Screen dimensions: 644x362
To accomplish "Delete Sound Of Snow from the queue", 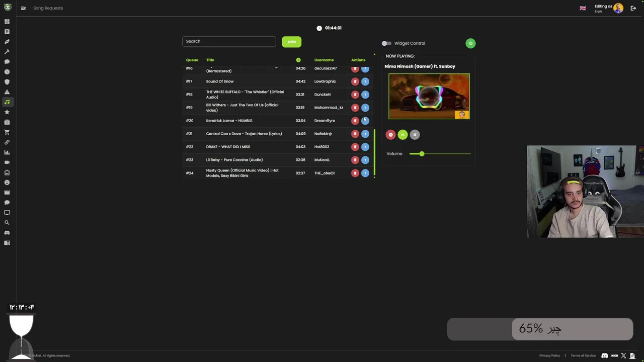I will 355,81.
